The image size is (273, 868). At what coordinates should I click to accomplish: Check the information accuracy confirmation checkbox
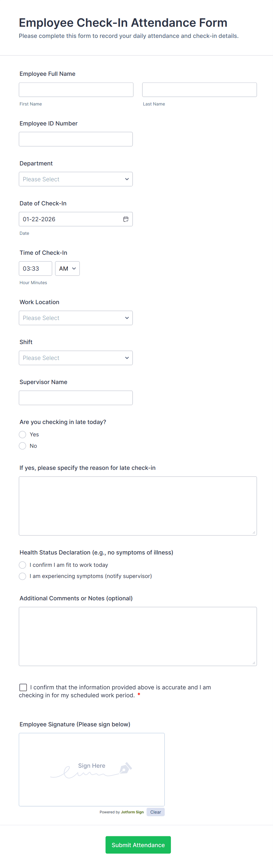coord(23,687)
